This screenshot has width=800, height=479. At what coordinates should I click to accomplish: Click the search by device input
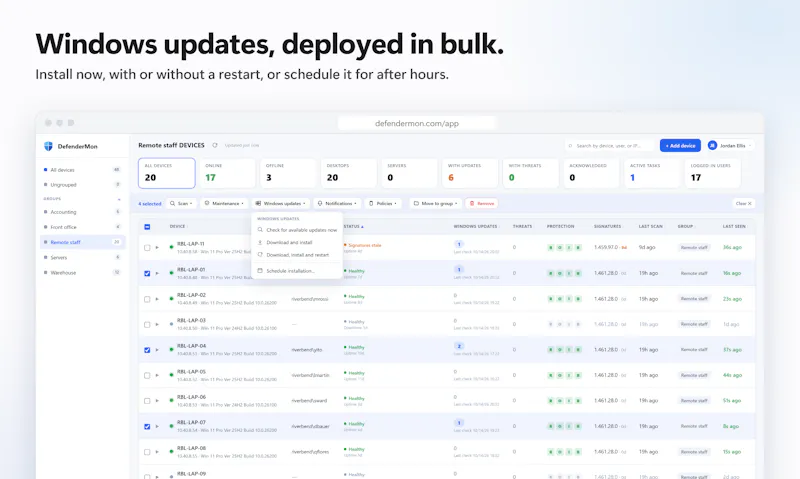click(610, 146)
